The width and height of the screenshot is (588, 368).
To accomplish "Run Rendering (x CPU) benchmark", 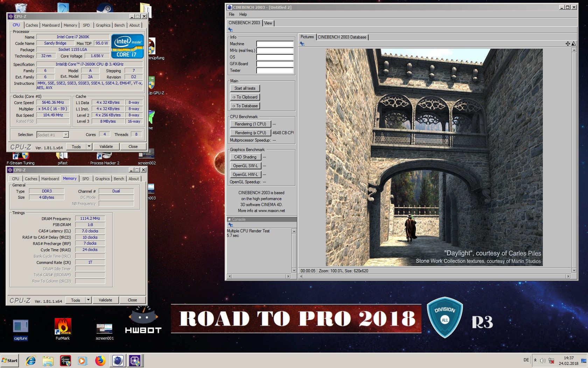I will pyautogui.click(x=250, y=133).
